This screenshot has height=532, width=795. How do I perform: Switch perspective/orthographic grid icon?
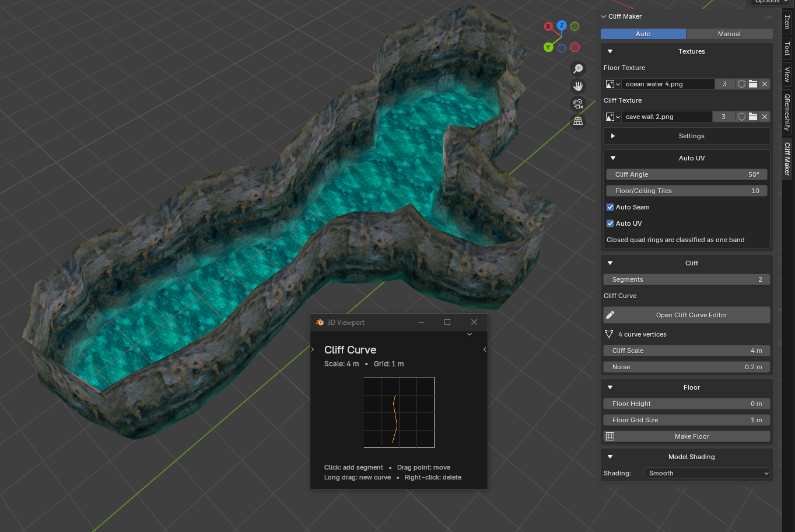coord(578,121)
